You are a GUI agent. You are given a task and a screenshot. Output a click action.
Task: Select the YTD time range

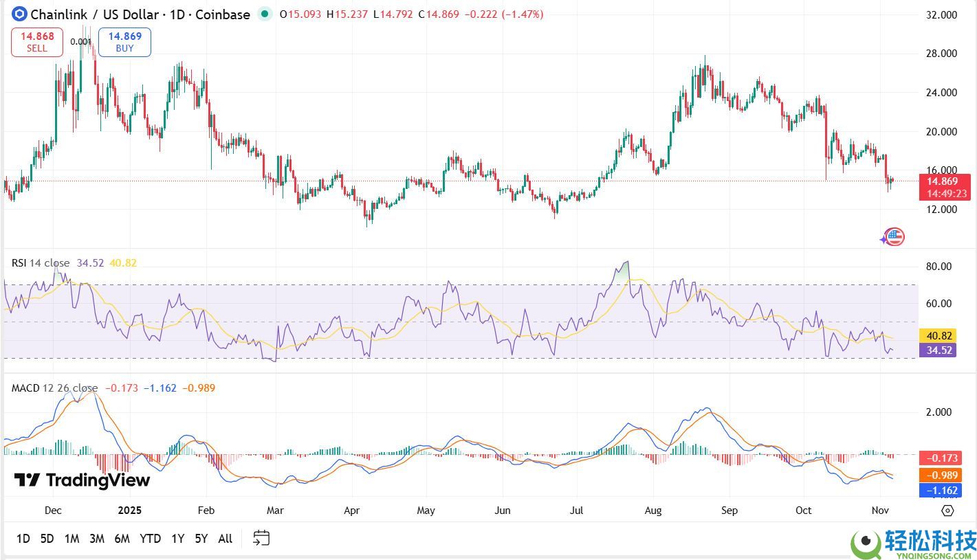click(151, 539)
